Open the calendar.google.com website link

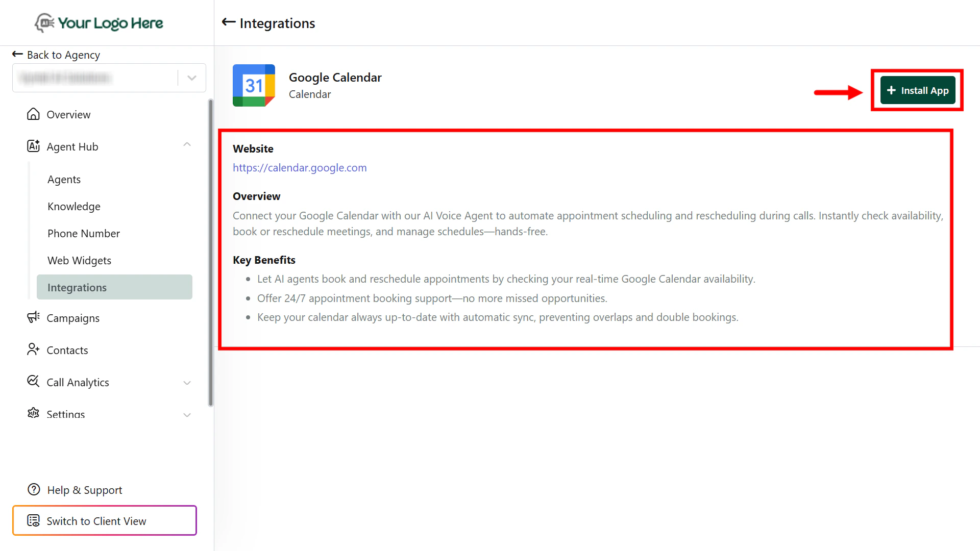coord(300,168)
